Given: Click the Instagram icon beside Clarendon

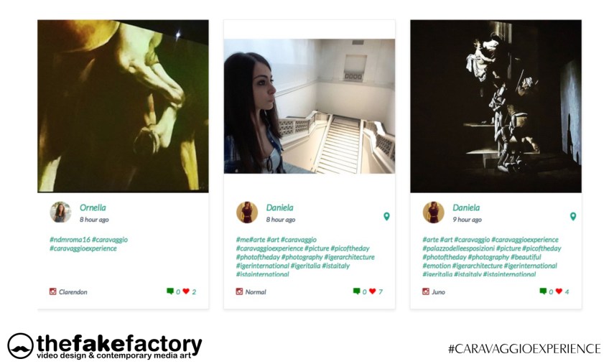Looking at the screenshot, I should (x=53, y=291).
